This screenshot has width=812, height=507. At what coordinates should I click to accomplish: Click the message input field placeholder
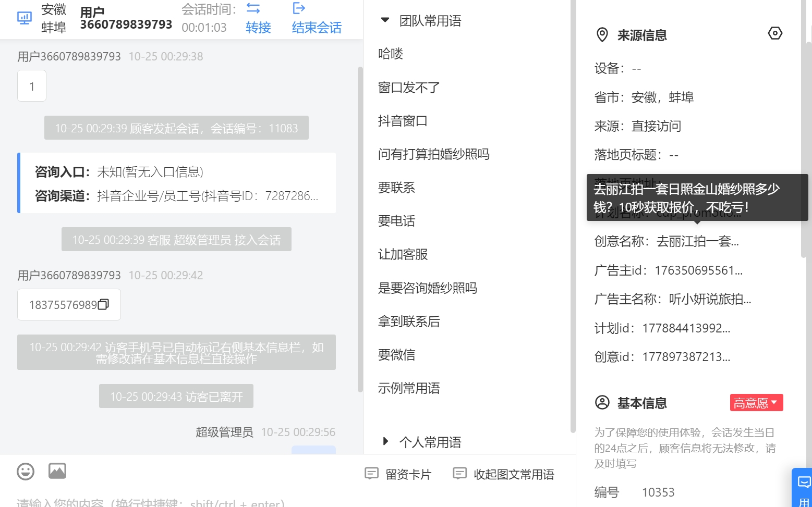pos(150,502)
